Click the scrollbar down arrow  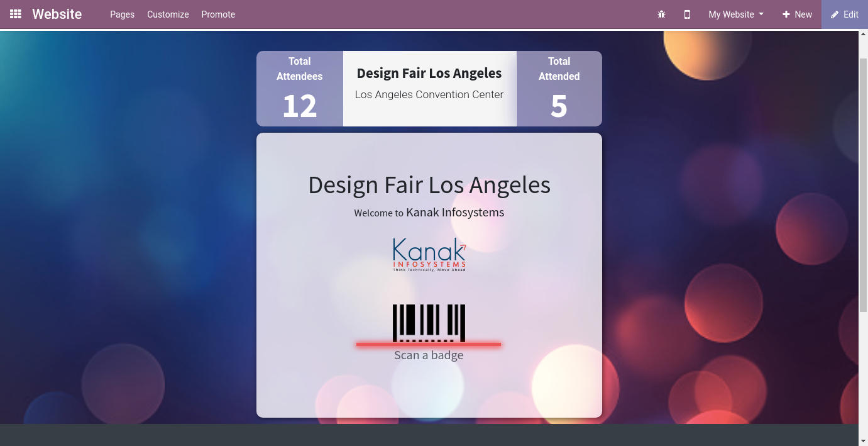pyautogui.click(x=863, y=440)
